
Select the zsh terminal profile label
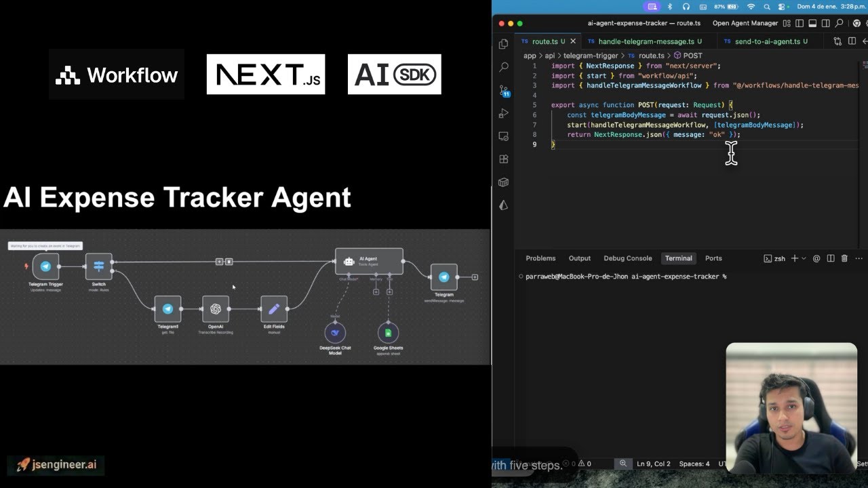point(774,258)
